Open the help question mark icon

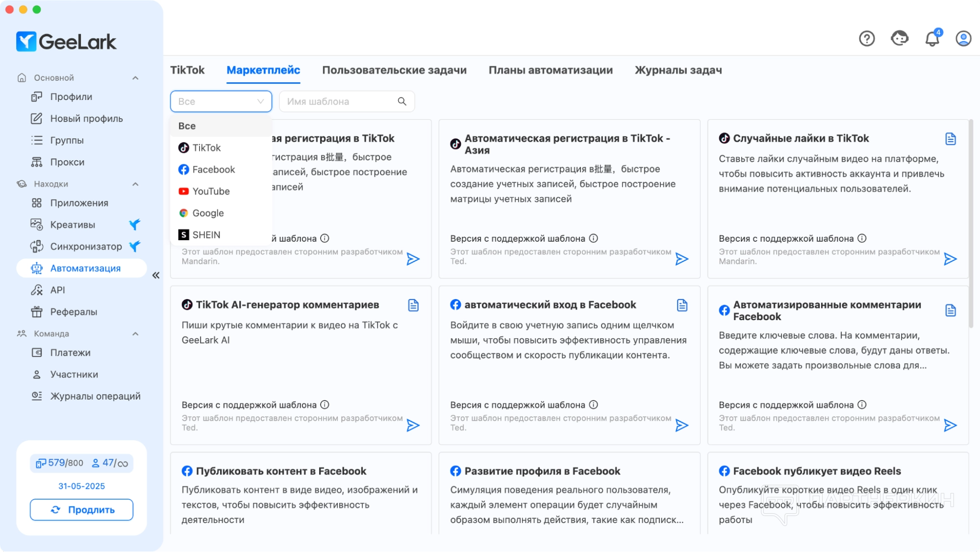click(867, 38)
